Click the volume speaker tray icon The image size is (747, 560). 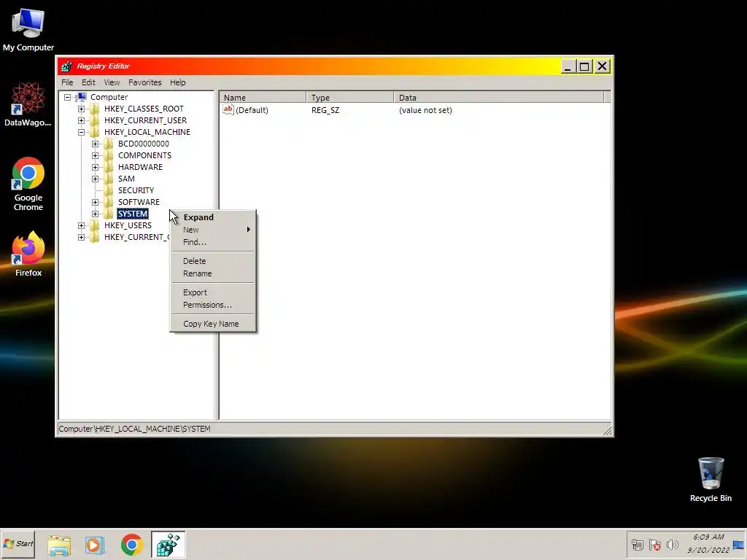point(672,545)
